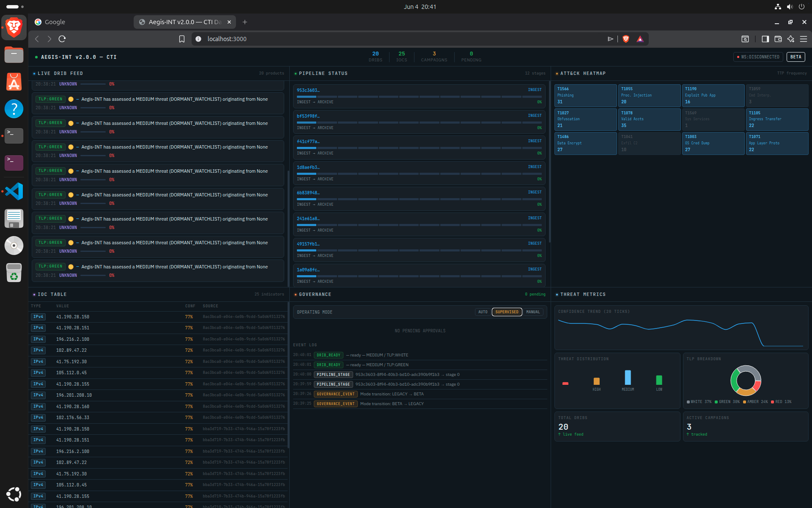Click the SOURCE column header in IOC table
Viewport: 812px width, 508px height.
point(210,306)
